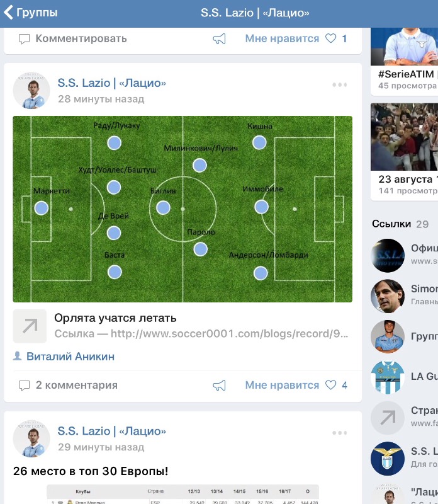This screenshot has width=438, height=504.
Task: Open the #SerieATIM video thumbnail
Action: (404, 47)
